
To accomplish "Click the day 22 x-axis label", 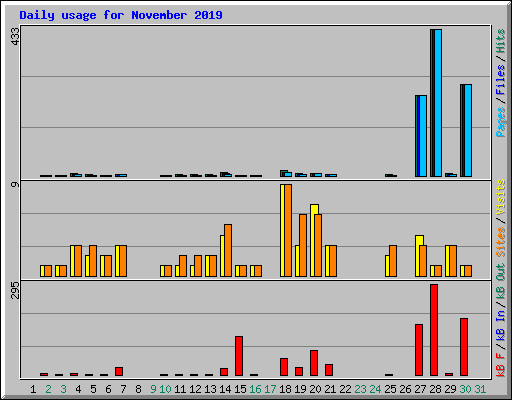I will pos(345,389).
